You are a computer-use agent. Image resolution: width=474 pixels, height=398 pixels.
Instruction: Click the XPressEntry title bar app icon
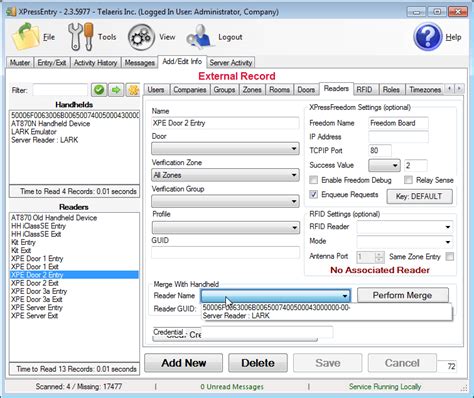[11, 12]
